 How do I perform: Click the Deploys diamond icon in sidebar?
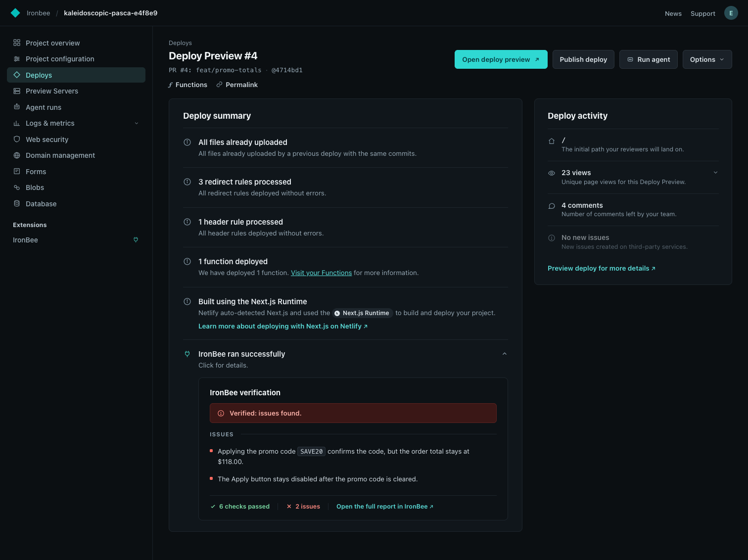pyautogui.click(x=17, y=75)
